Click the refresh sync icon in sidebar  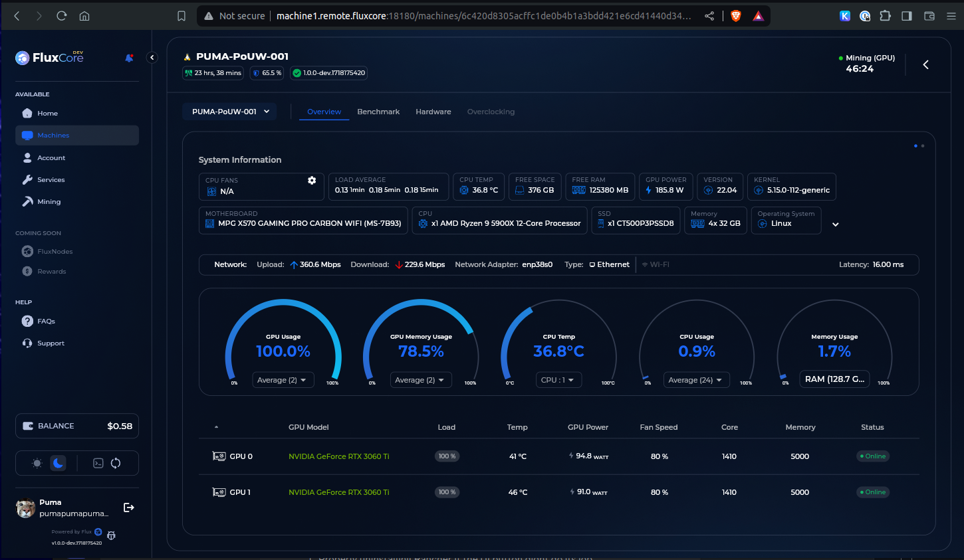tap(116, 463)
